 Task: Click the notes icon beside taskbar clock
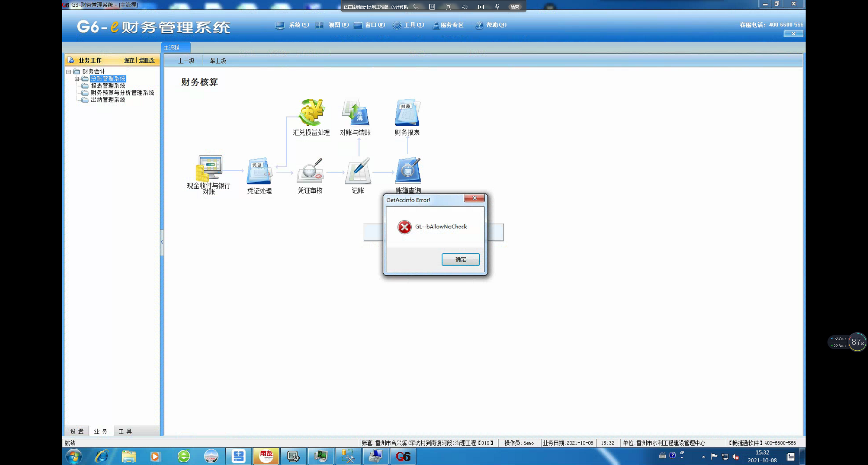tap(791, 457)
